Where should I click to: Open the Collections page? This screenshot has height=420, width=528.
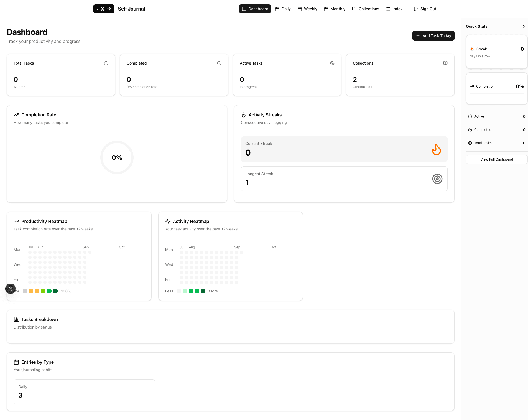(365, 9)
